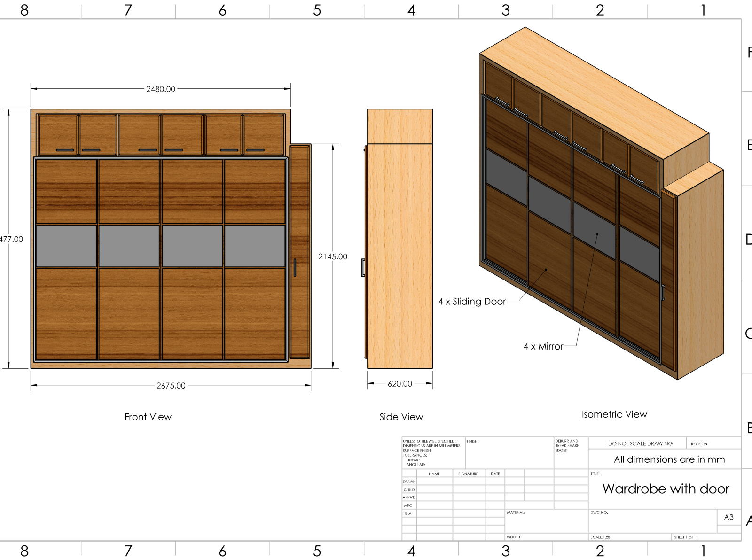
Task: Select the 2480.00 width dimension
Action: pos(160,87)
